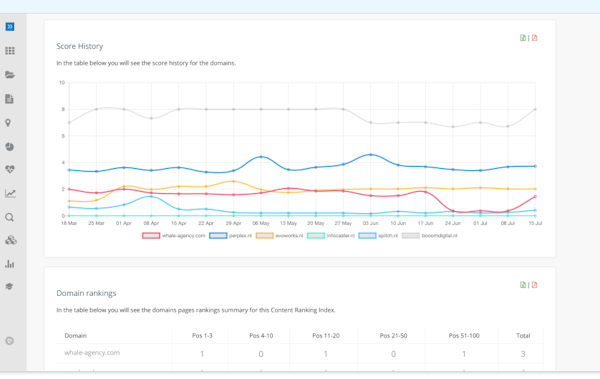
Task: Click the Pos 11-20 column header
Action: pyautogui.click(x=326, y=335)
